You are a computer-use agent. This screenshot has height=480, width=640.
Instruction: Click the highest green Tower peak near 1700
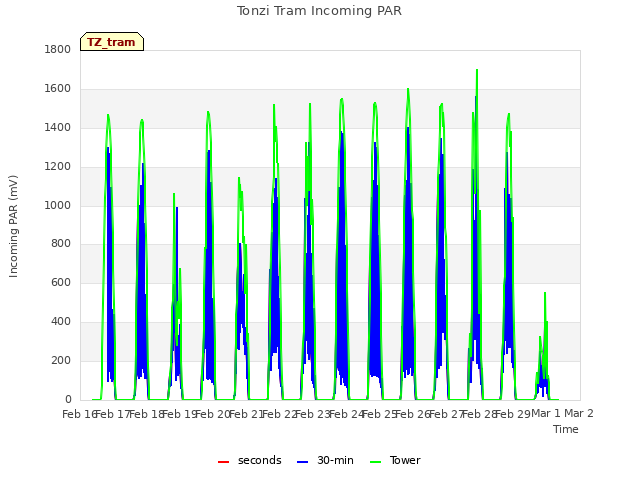pyautogui.click(x=477, y=70)
